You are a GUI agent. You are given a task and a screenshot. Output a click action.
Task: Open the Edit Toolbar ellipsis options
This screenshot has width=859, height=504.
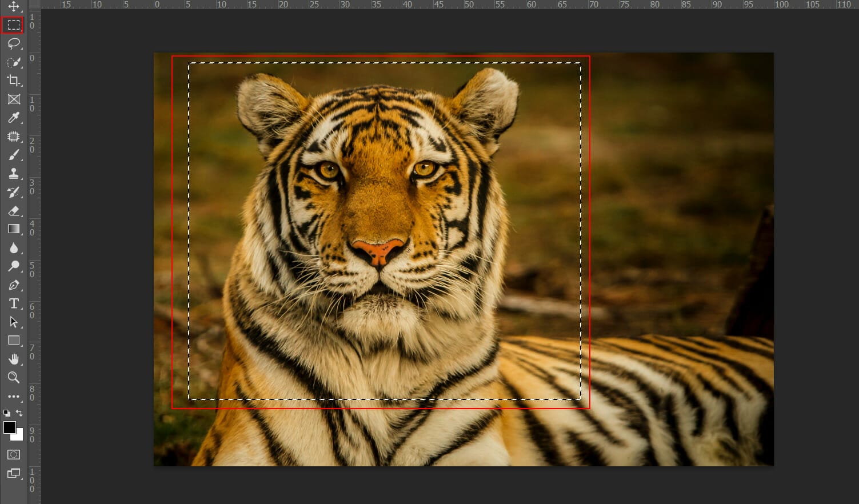coord(13,396)
